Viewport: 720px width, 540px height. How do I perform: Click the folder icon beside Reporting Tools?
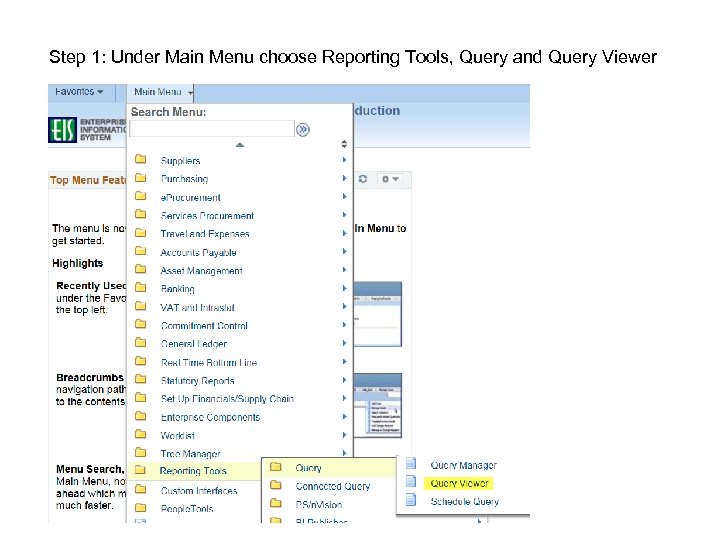pyautogui.click(x=140, y=470)
